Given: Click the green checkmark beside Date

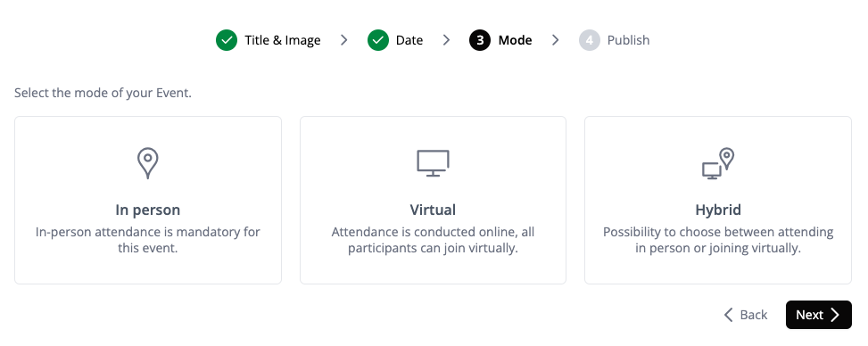Looking at the screenshot, I should (x=378, y=40).
